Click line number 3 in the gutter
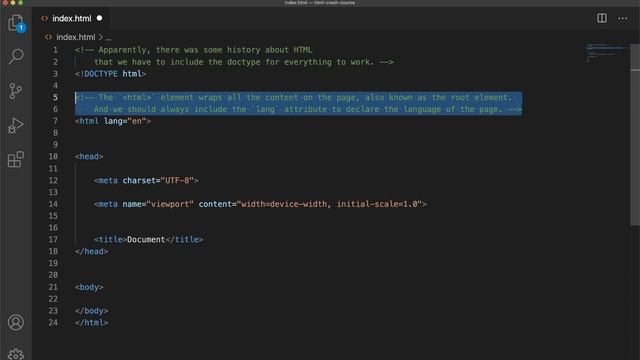Viewport: 640px width, 360px height. (x=55, y=73)
